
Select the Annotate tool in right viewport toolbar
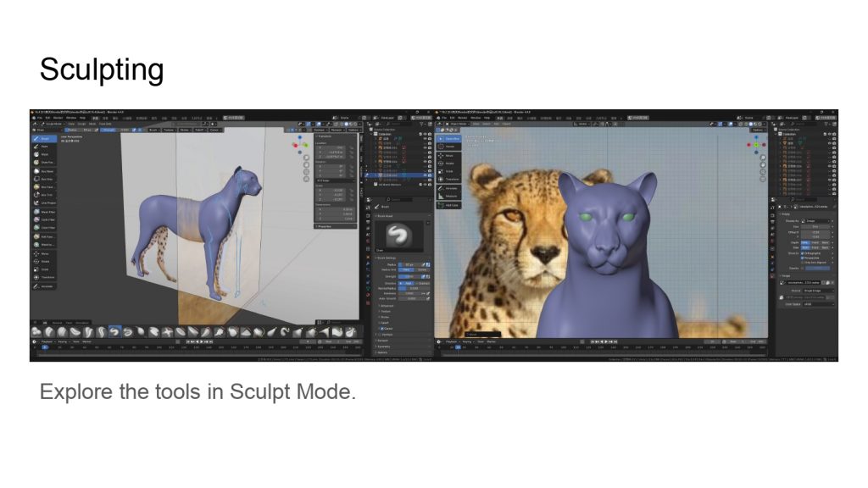pyautogui.click(x=450, y=188)
